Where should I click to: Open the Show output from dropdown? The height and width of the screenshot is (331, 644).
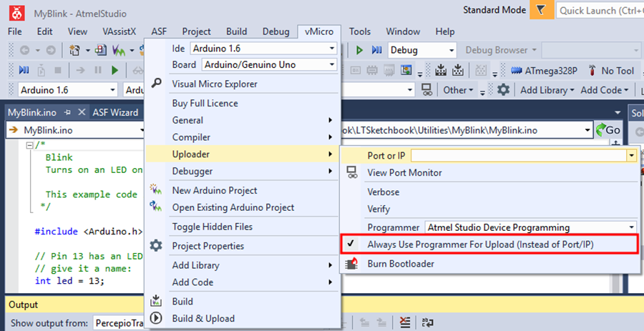click(119, 323)
